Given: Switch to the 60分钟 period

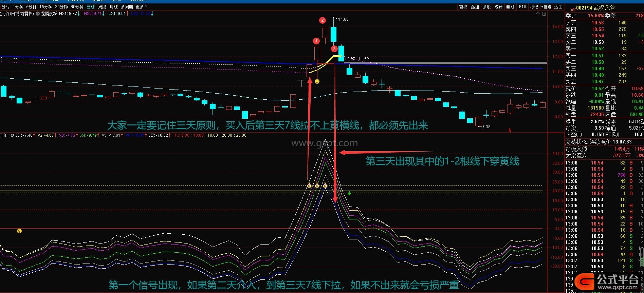Looking at the screenshot, I should pyautogui.click(x=77, y=7).
